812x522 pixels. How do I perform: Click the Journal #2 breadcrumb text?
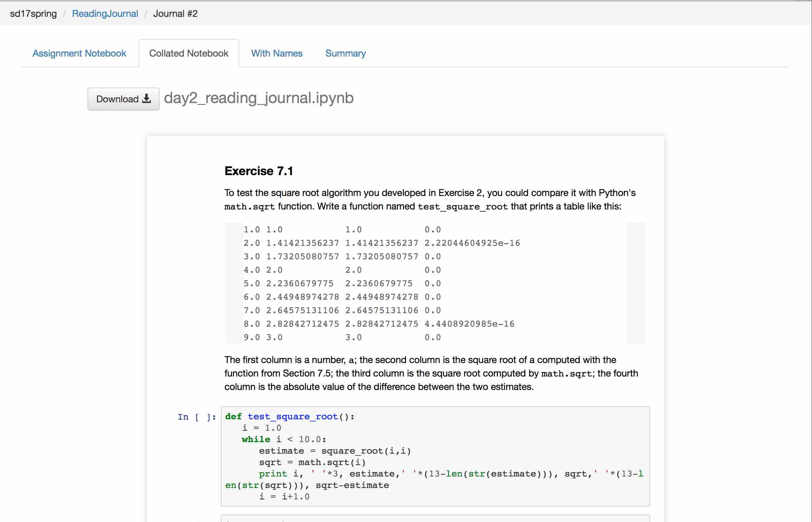(175, 13)
